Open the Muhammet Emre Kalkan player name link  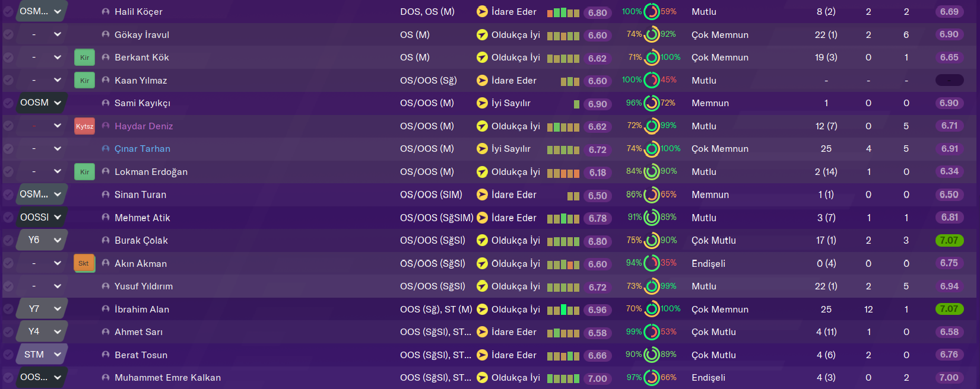pyautogui.click(x=167, y=378)
